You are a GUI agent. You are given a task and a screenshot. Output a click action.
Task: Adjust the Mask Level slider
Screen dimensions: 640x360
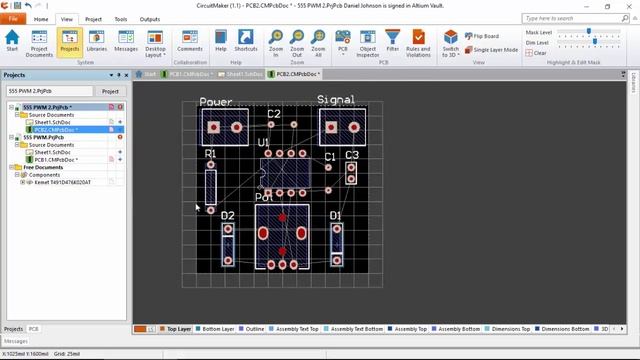click(x=589, y=31)
